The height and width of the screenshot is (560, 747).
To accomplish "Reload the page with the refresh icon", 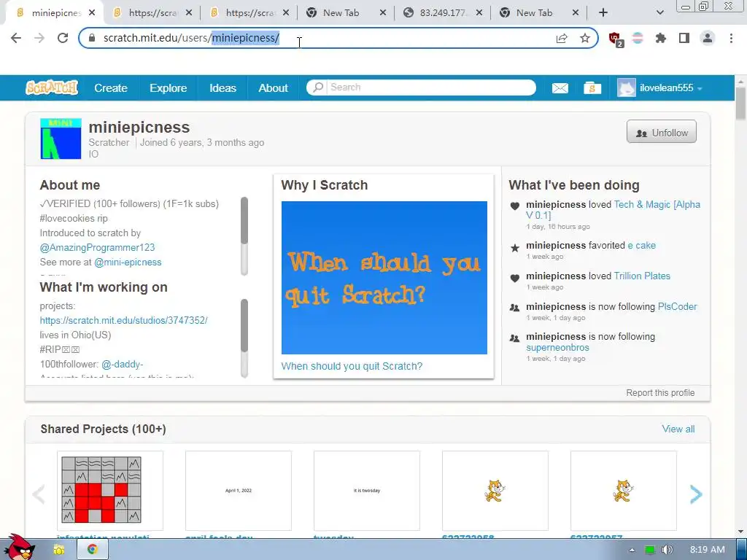I will click(63, 38).
